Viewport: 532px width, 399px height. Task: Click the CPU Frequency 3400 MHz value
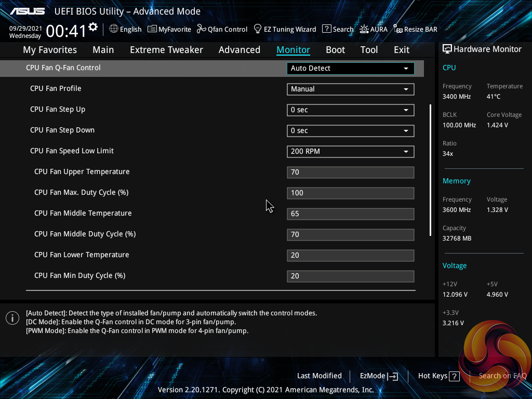[456, 97]
